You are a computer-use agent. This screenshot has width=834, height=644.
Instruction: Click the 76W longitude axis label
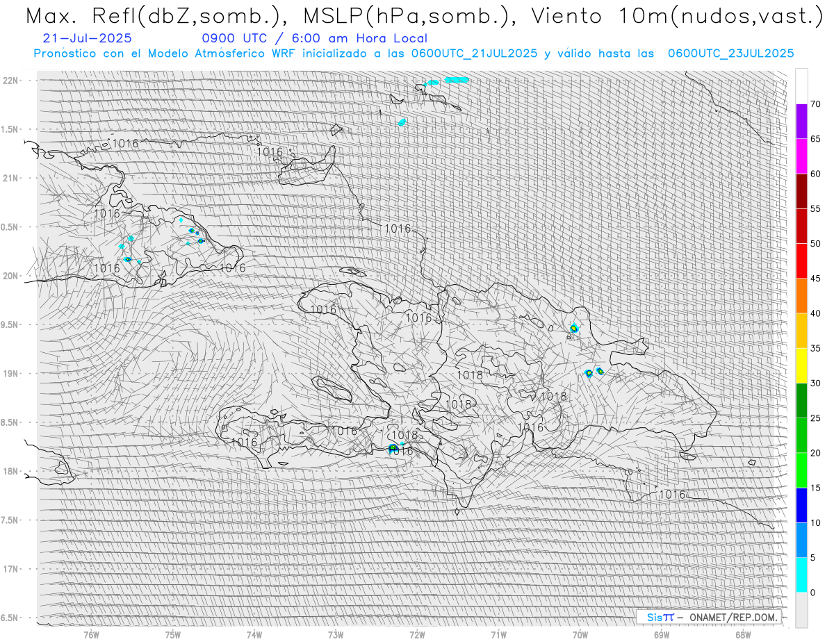click(x=91, y=634)
